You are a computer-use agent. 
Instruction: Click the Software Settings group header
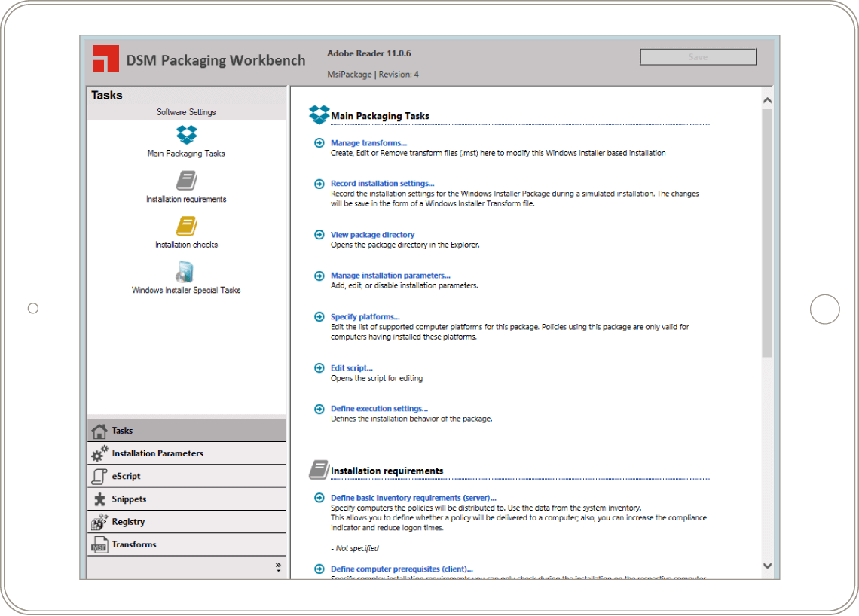186,112
